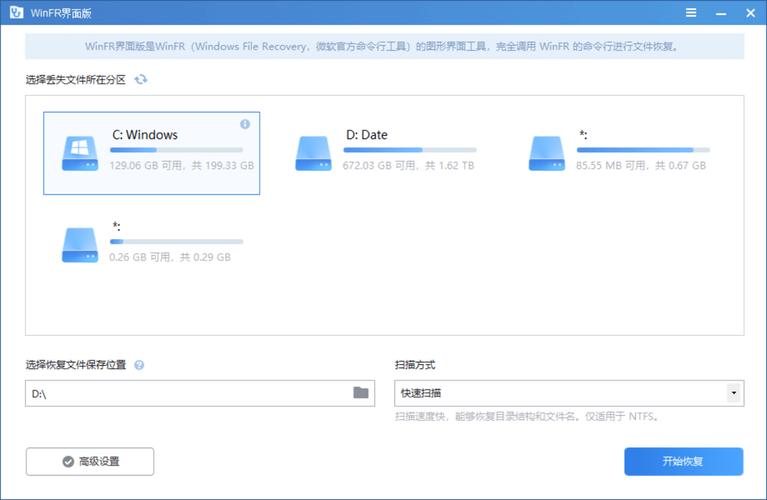
Task: Open 高级设置 advanced settings
Action: click(90, 461)
